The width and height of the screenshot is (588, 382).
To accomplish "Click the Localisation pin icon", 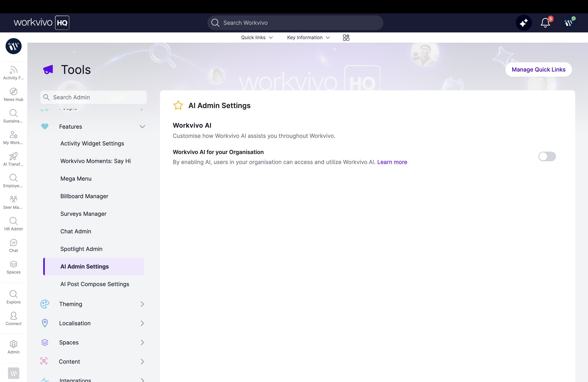I will pos(45,323).
